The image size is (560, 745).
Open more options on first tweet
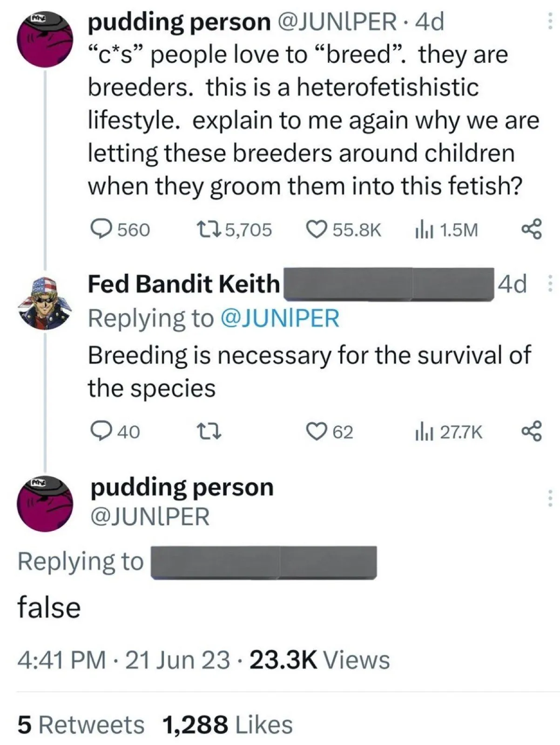(550, 21)
